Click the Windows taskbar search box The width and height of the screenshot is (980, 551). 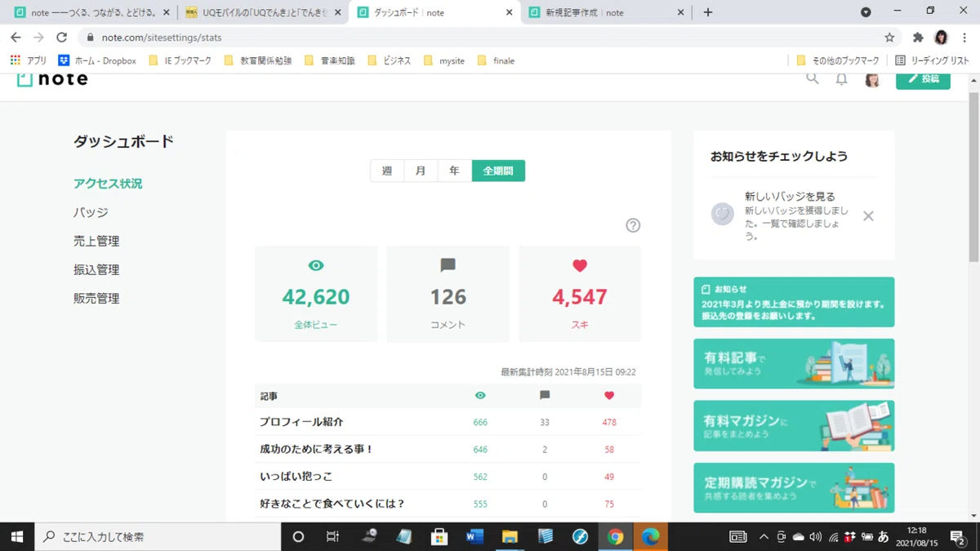tap(157, 536)
